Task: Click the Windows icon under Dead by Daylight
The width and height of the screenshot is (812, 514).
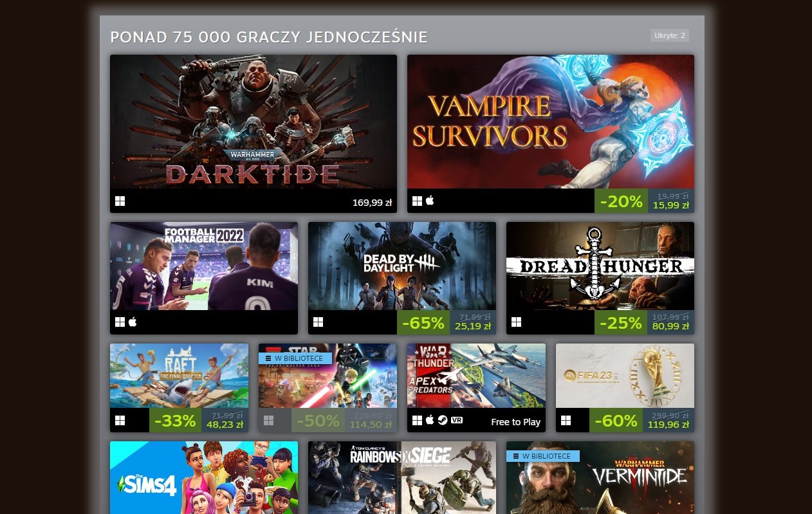Action: (x=318, y=322)
